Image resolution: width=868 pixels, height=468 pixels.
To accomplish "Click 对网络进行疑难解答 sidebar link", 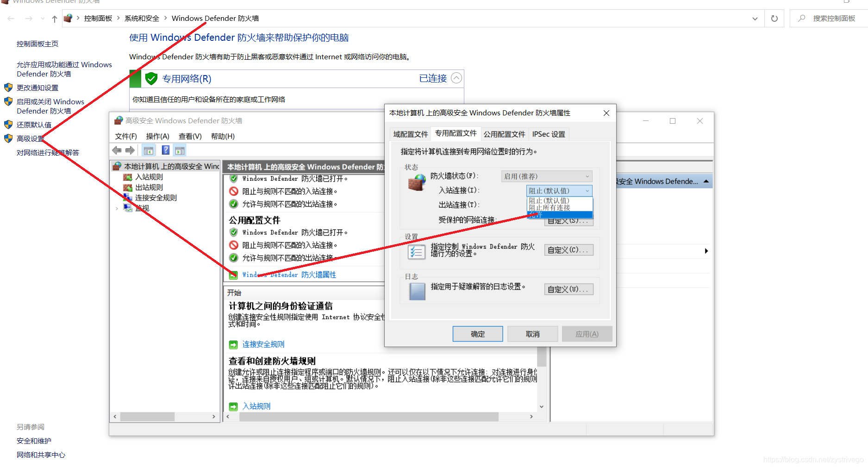I will click(x=48, y=152).
